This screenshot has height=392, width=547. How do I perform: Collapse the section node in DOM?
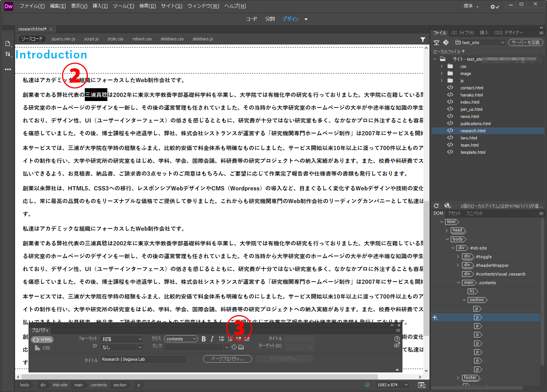(x=464, y=300)
